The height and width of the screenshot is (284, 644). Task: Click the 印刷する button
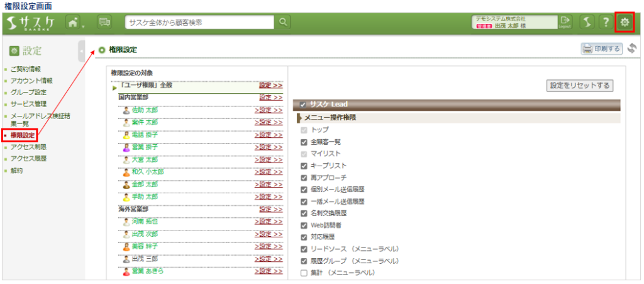pyautogui.click(x=601, y=48)
